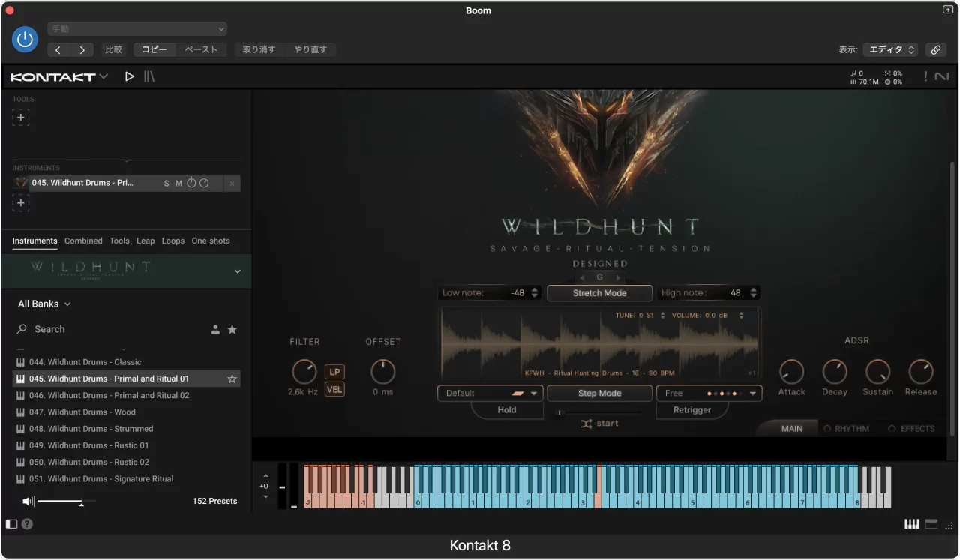Open the library browser icon beside play

(149, 76)
